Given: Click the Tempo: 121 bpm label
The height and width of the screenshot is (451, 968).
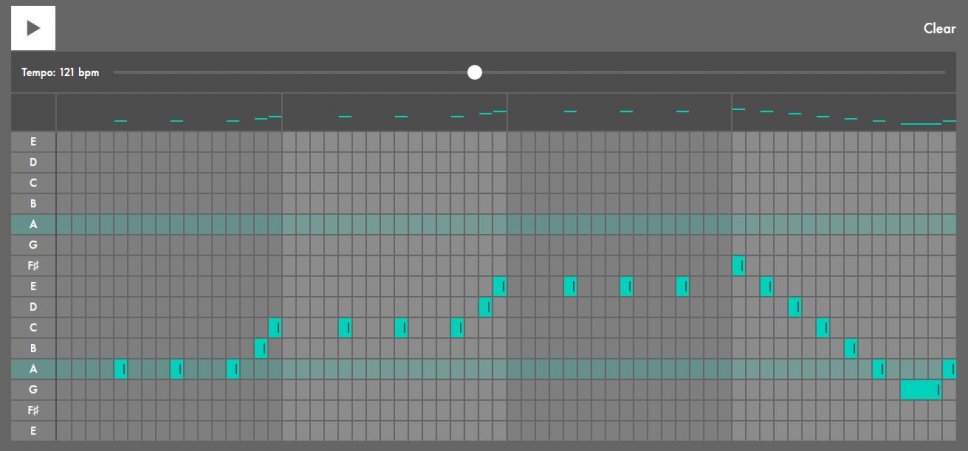Looking at the screenshot, I should [x=59, y=73].
